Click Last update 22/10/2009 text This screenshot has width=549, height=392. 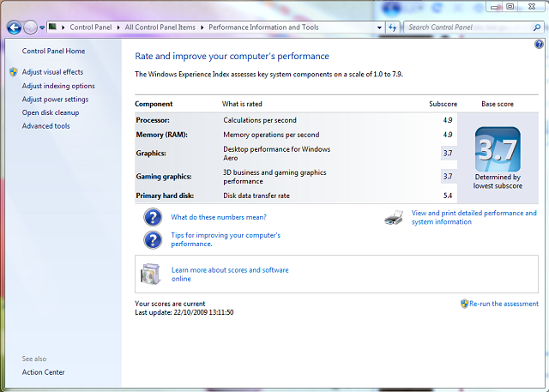(184, 312)
